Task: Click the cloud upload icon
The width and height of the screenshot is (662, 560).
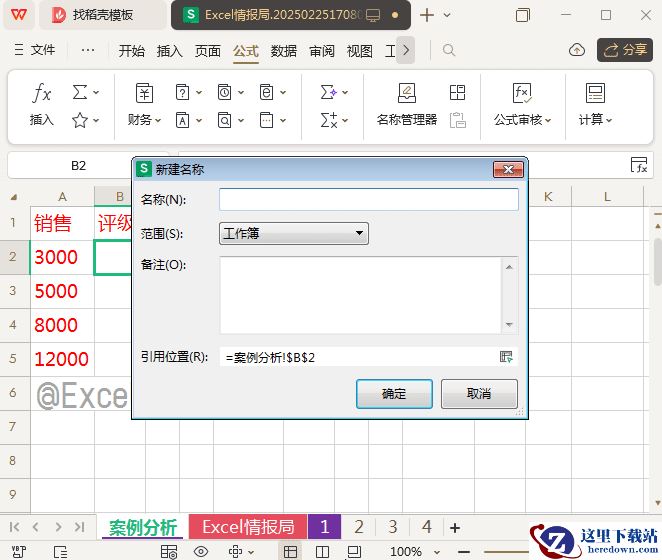Action: click(x=577, y=50)
